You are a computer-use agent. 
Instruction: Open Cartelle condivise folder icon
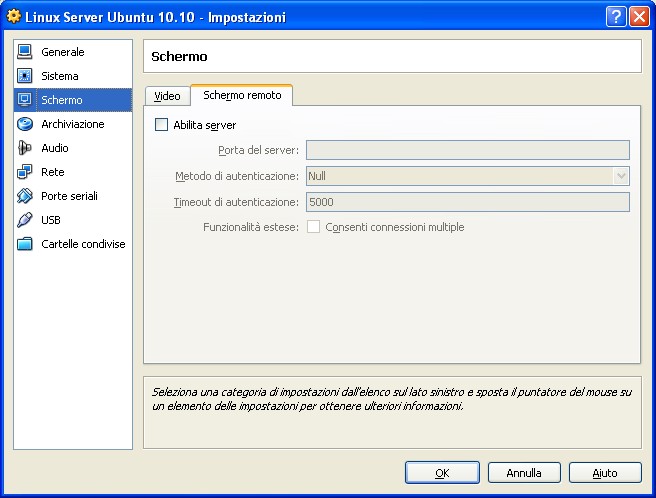[25, 244]
